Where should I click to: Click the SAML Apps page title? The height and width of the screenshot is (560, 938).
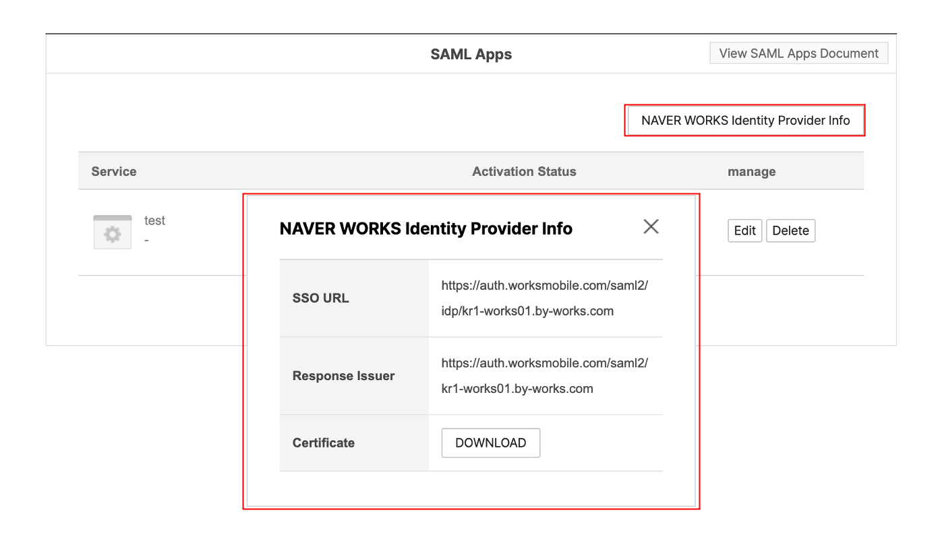(471, 55)
